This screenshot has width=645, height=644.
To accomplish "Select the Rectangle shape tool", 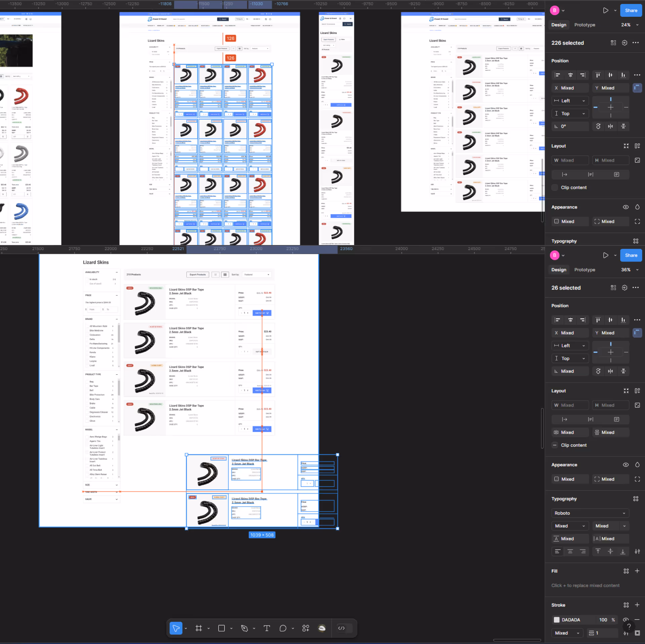I will (221, 628).
